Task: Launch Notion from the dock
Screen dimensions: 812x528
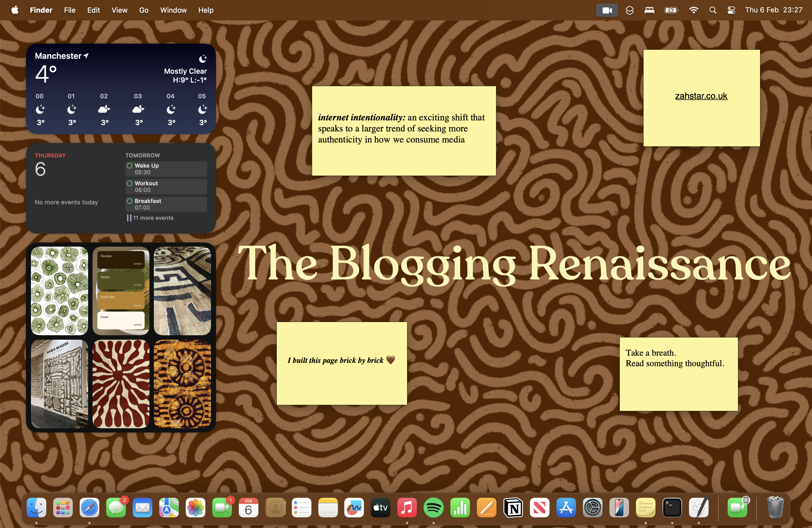Action: coord(513,508)
